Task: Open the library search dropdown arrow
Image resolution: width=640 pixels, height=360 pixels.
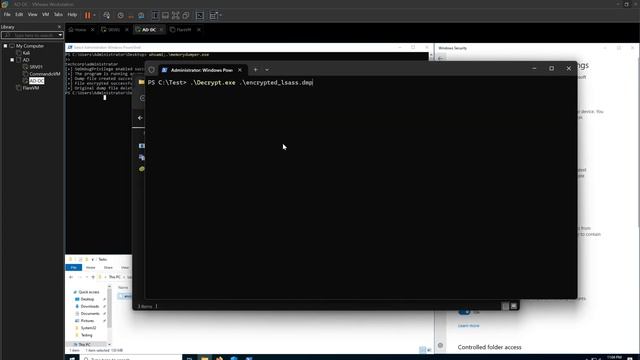Action: point(60,35)
